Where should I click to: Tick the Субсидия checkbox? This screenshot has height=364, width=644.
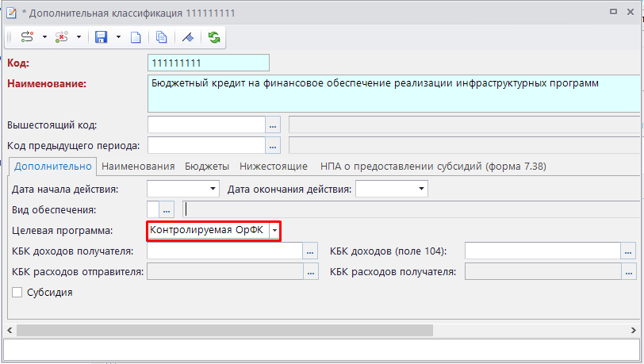click(x=17, y=293)
